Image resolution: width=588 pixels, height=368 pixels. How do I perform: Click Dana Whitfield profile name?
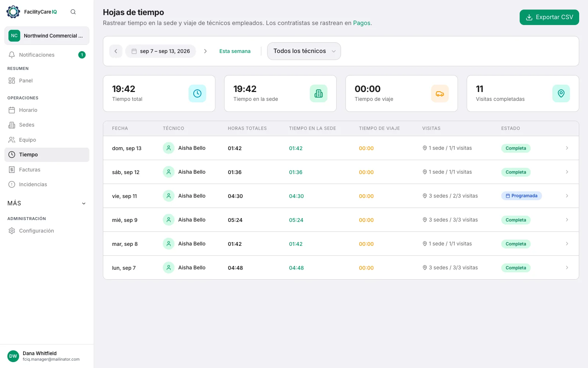click(40, 353)
